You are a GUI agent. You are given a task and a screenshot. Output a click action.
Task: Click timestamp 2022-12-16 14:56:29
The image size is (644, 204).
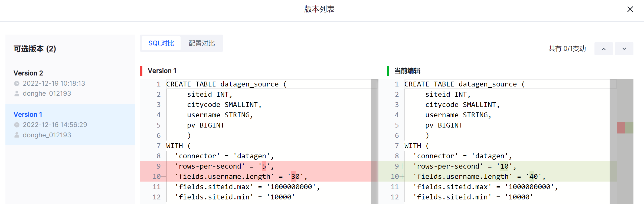pos(55,125)
